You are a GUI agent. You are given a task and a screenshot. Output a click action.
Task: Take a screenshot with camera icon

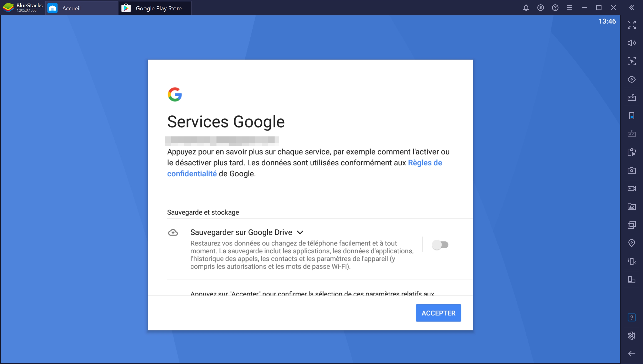coord(632,171)
